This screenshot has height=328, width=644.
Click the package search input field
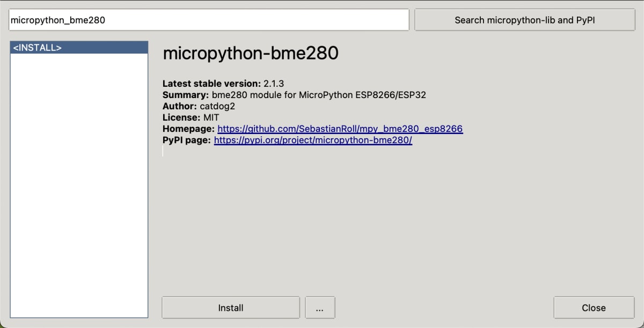209,20
